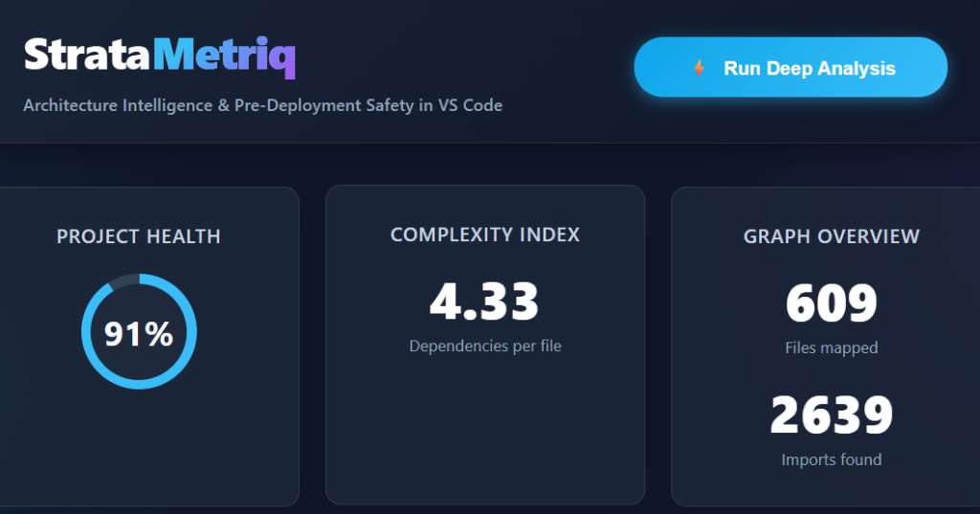Image resolution: width=980 pixels, height=514 pixels.
Task: Click the Dependencies per file label
Action: tap(485, 346)
